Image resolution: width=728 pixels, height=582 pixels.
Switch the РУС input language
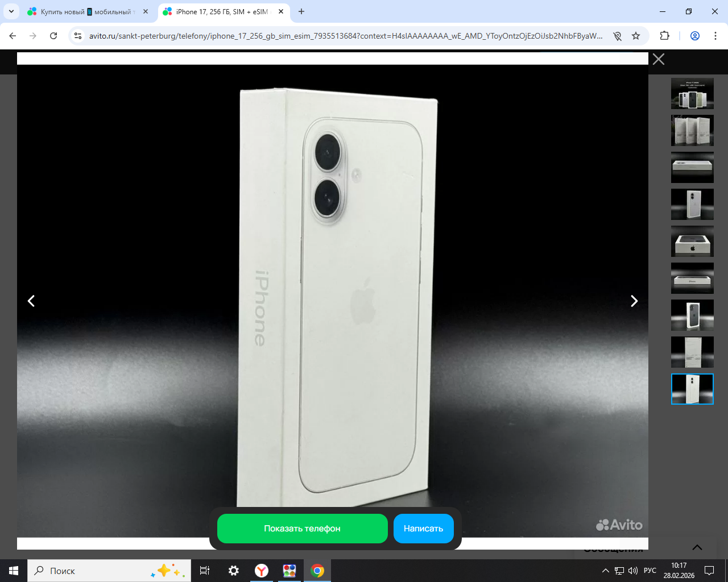650,571
